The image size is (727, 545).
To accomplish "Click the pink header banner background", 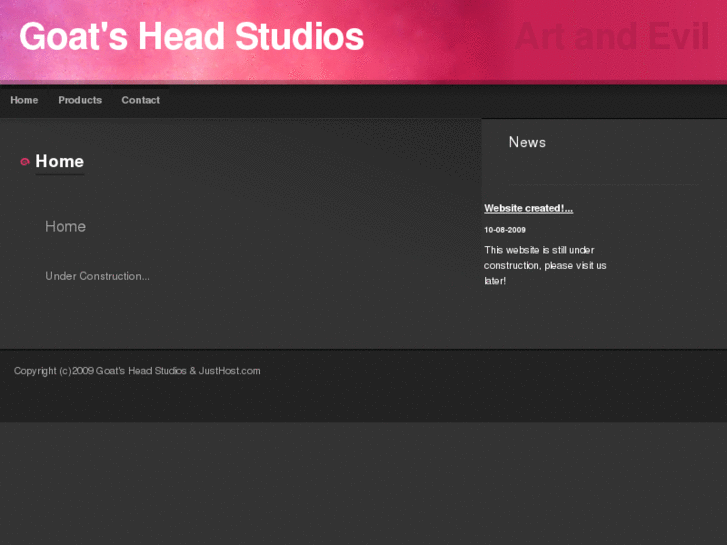I will (440, 40).
